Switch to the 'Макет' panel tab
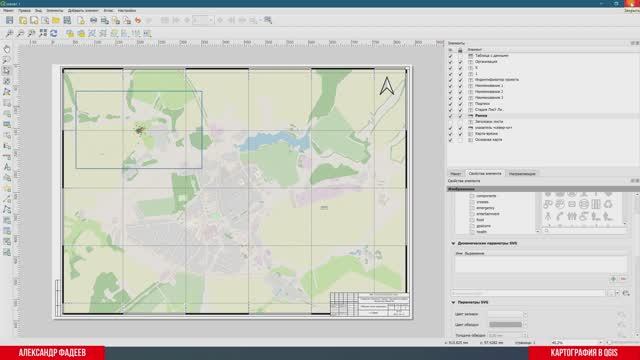This screenshot has height=360, width=640. [x=456, y=174]
